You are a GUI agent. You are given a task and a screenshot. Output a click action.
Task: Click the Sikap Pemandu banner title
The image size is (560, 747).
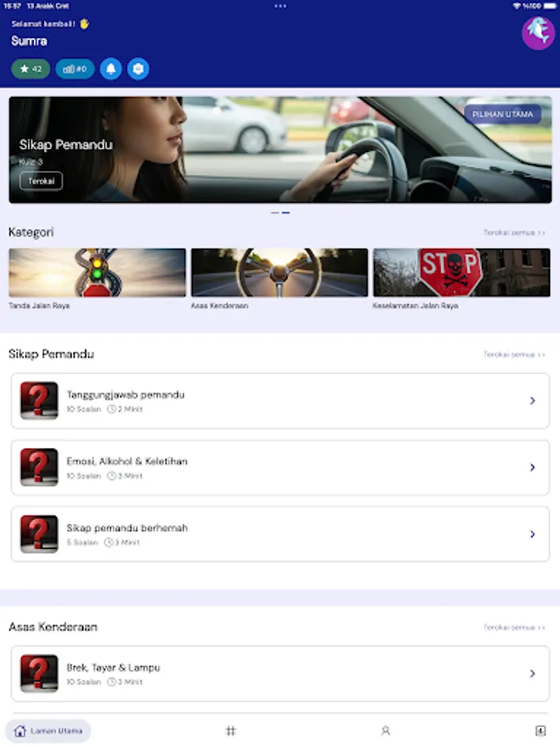[x=66, y=144]
